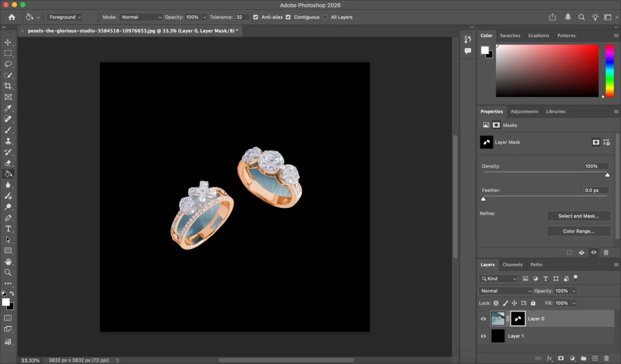Click the Select and Mask button
Screen dimensions: 621x364
[x=578, y=216]
